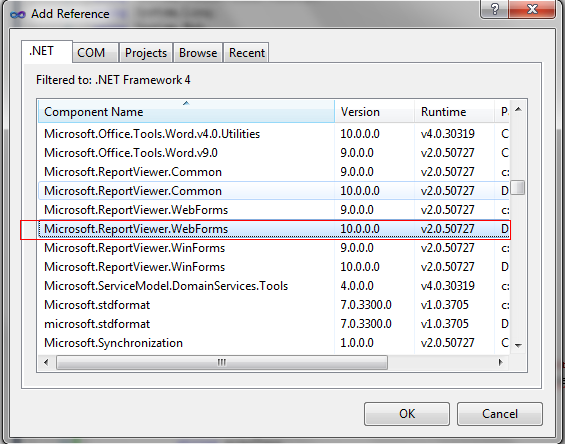565x444 pixels.
Task: Select Microsoft.Synchronization row
Action: [x=274, y=343]
